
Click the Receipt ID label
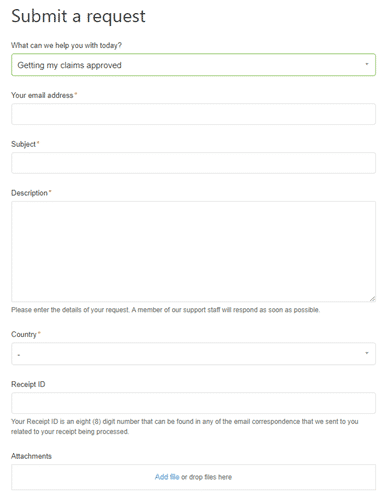tap(28, 384)
